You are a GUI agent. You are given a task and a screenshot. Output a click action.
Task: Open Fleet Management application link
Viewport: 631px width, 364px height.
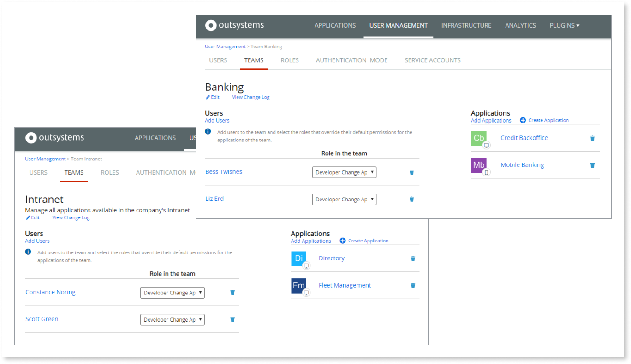[x=345, y=285]
